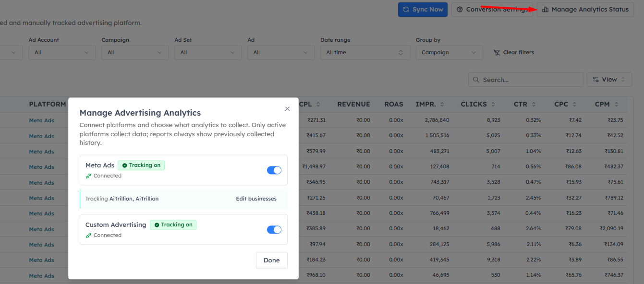This screenshot has height=284, width=644.
Task: Click CTR value 2.64%
Action: [533, 228]
